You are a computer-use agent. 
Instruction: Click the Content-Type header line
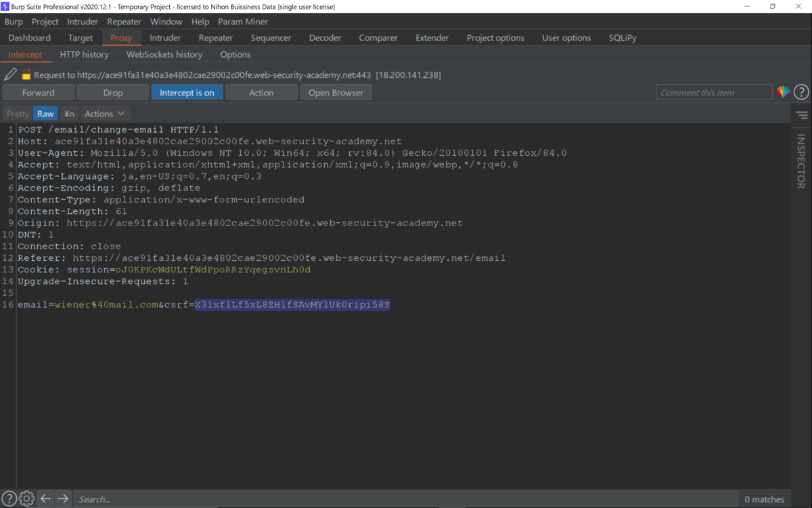pos(161,200)
